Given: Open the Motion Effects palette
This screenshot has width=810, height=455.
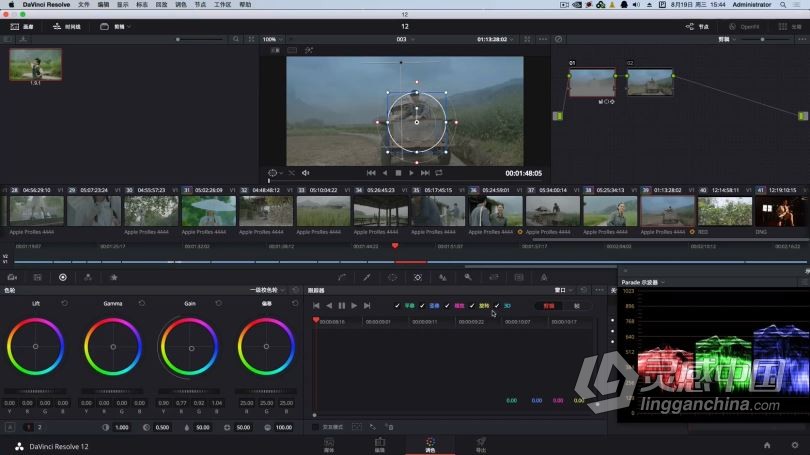Looking at the screenshot, I should point(113,277).
